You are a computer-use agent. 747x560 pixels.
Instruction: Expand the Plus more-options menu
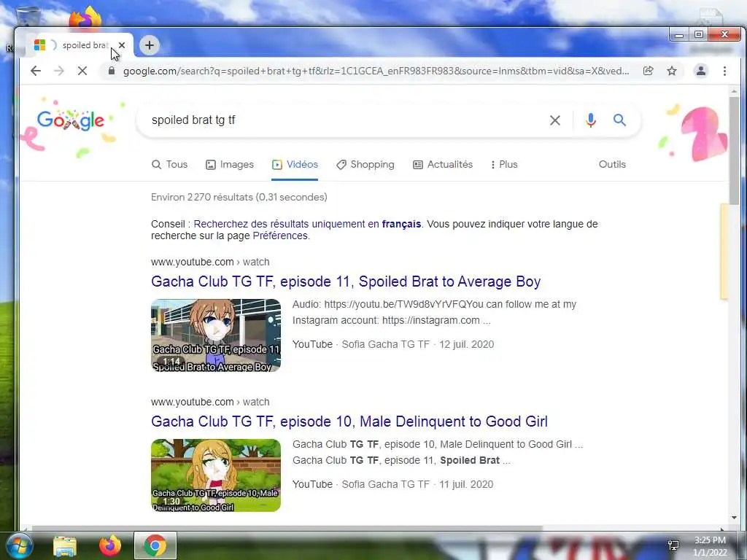(x=504, y=164)
